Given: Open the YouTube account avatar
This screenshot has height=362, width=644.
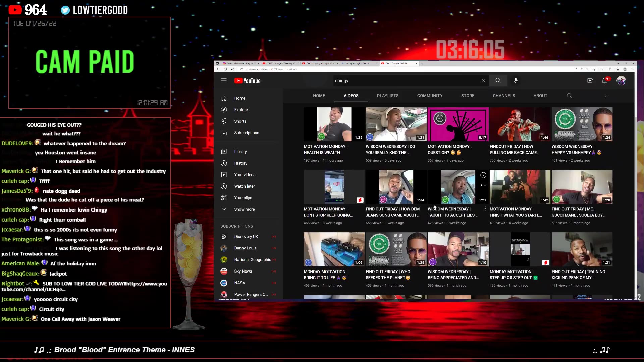Looking at the screenshot, I should tap(621, 80).
